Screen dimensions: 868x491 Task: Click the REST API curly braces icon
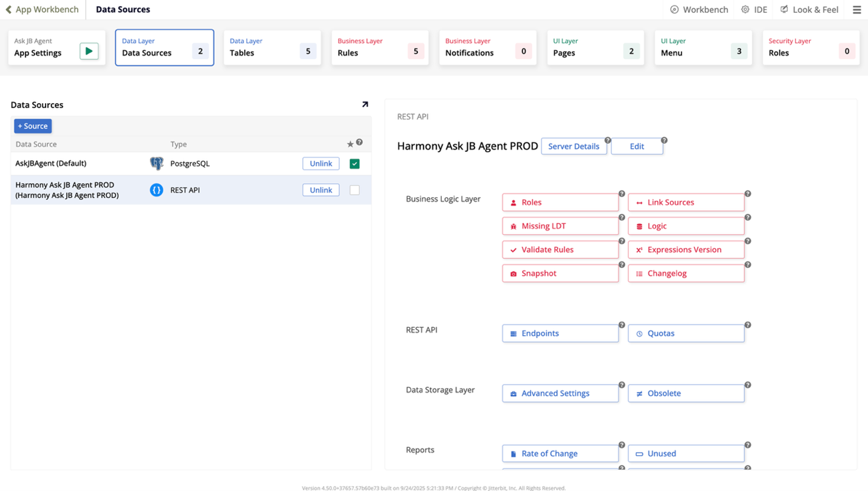[157, 190]
